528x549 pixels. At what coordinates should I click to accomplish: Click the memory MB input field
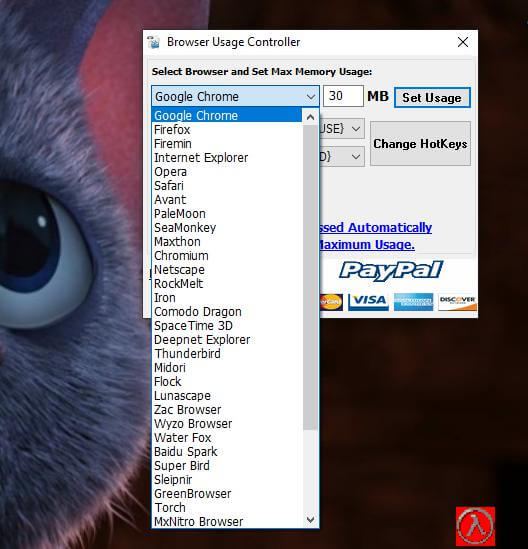[343, 96]
